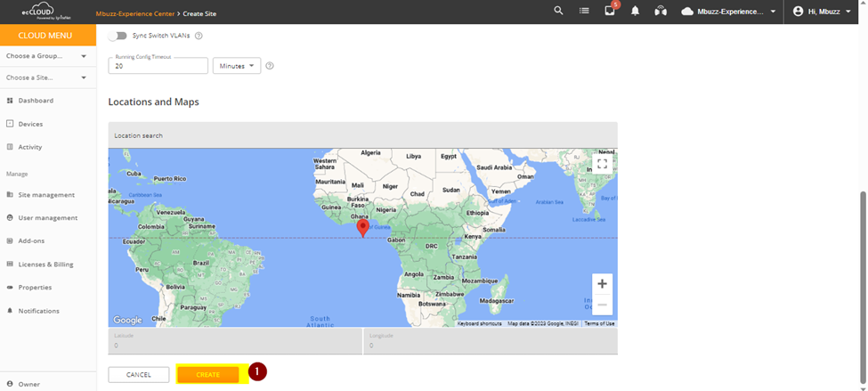Open the list view icon in header
Viewport: 868px width, 391px height.
(x=584, y=11)
